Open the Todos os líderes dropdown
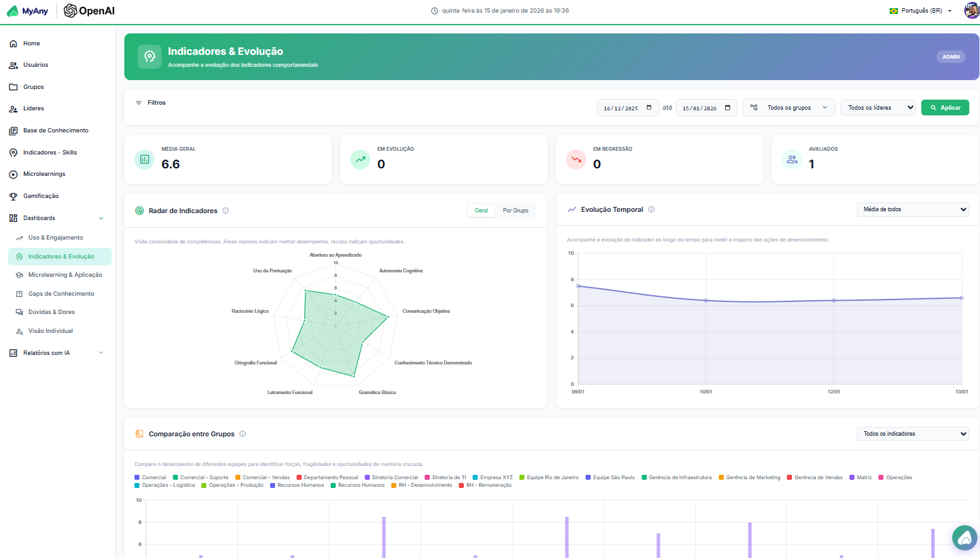The image size is (980, 558). click(878, 107)
